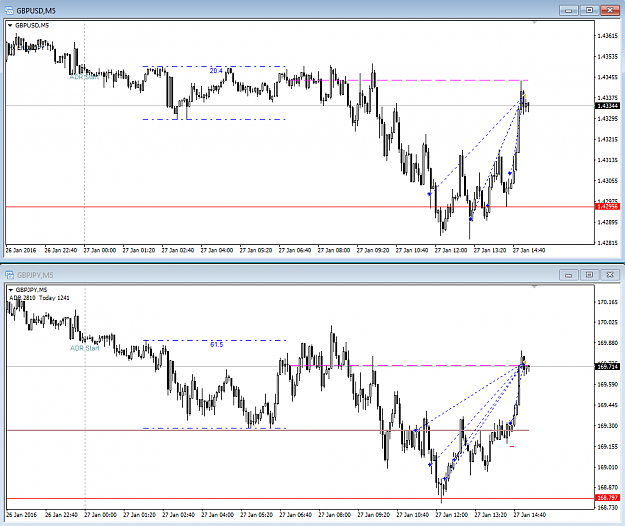Click the 61.5 range label in GBPJPY

(216, 344)
